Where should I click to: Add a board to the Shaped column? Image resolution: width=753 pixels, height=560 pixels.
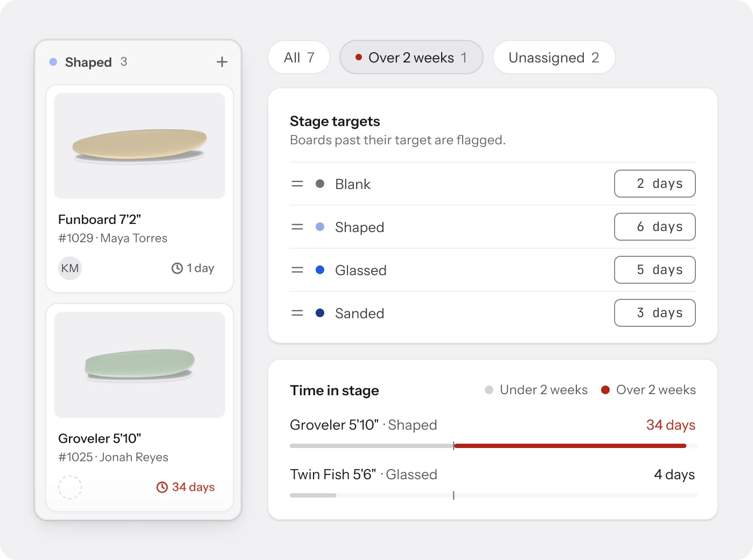click(222, 62)
